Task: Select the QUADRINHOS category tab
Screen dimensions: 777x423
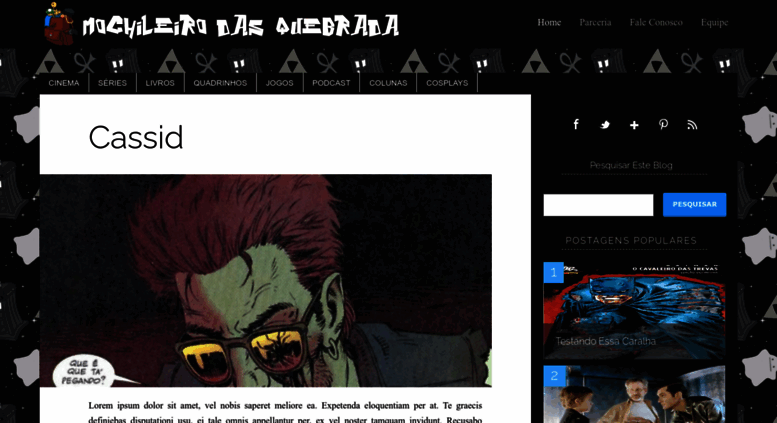Action: tap(220, 83)
